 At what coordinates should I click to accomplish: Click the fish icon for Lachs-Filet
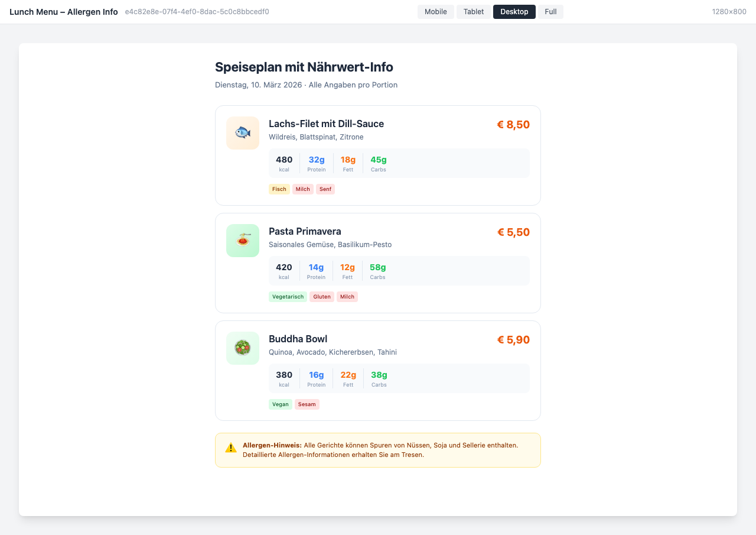[x=243, y=133]
